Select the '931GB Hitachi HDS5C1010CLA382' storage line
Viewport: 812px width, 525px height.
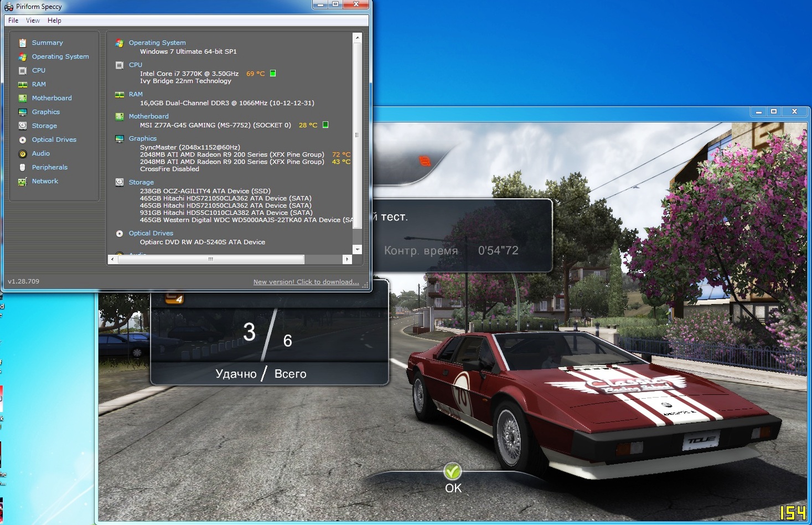tap(226, 213)
